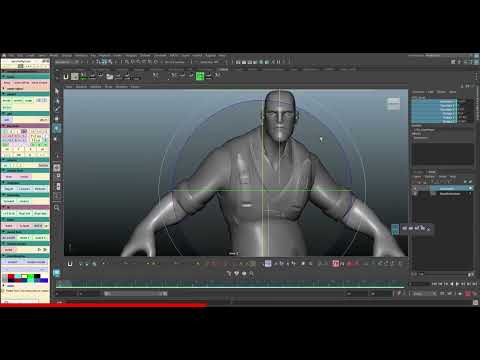The image size is (480, 360).
Task: Open the File menu in the main menu bar
Action: pyautogui.click(x=11, y=55)
